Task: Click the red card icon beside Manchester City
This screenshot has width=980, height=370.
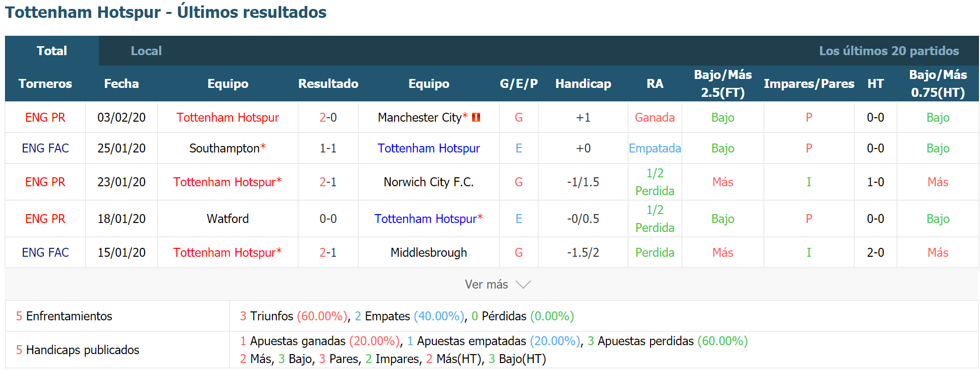Action: coord(476,117)
